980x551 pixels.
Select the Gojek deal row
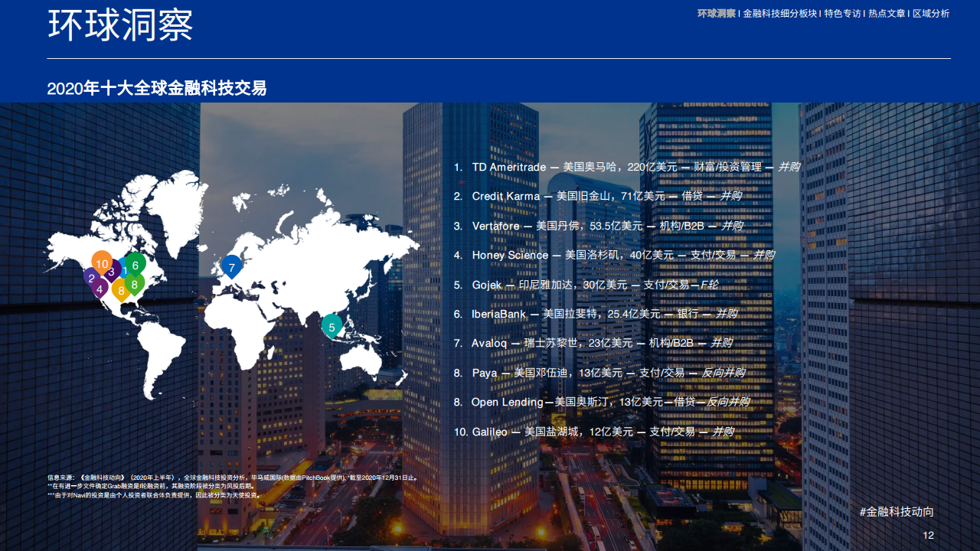(x=586, y=285)
